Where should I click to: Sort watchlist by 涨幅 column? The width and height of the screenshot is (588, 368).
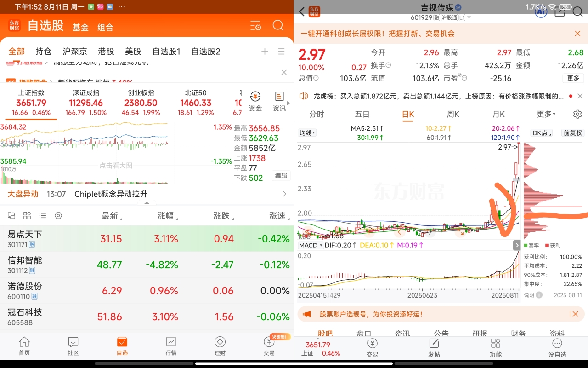point(168,216)
